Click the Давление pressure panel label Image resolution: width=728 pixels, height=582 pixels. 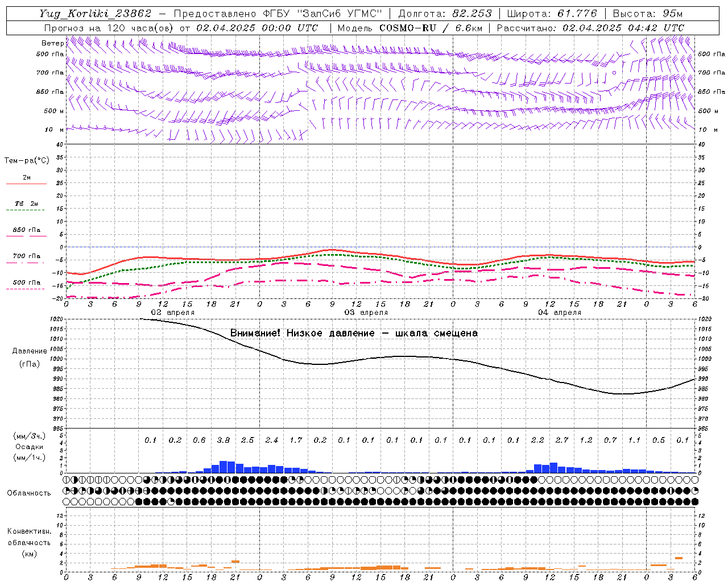pyautogui.click(x=30, y=351)
